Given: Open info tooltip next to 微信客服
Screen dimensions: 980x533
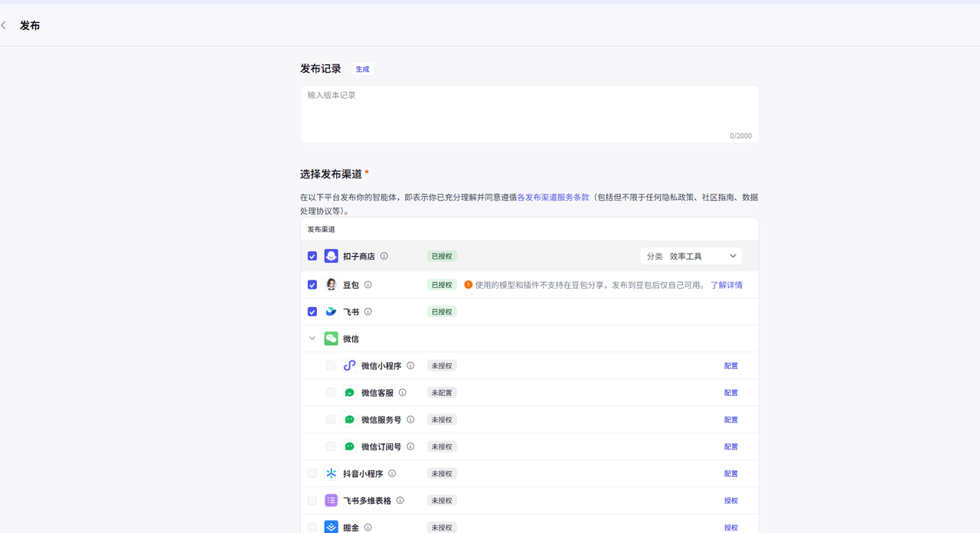Looking at the screenshot, I should [x=403, y=393].
